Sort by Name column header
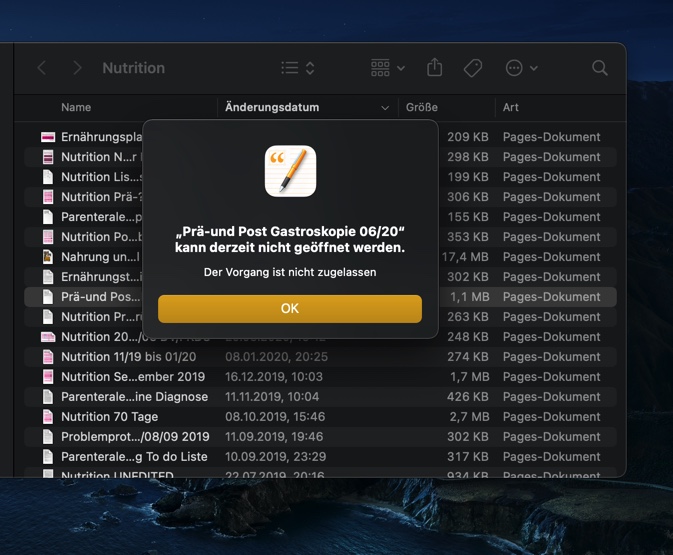Viewport: 673px width, 555px height. (x=76, y=107)
